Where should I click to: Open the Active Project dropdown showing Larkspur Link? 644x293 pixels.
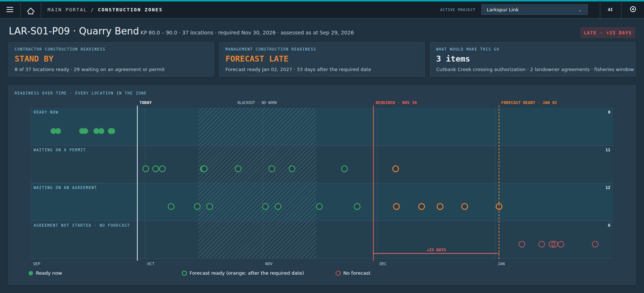(534, 10)
